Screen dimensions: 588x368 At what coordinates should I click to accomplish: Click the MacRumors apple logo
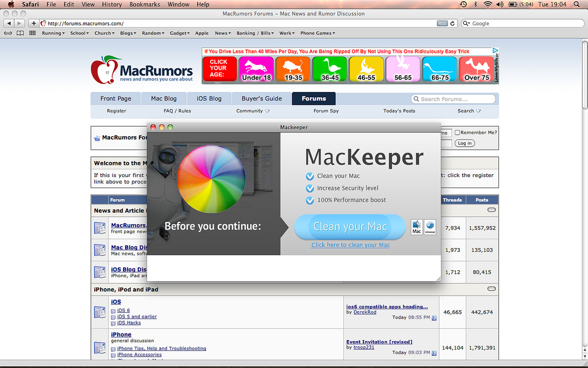pyautogui.click(x=106, y=70)
